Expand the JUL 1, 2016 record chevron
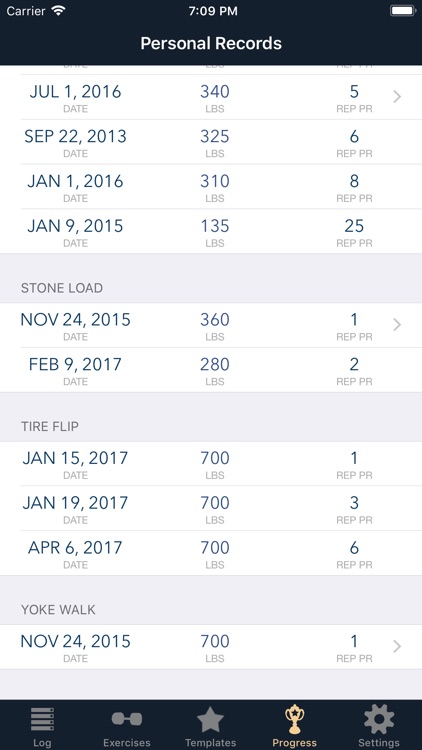The height and width of the screenshot is (750, 422). pos(397,97)
